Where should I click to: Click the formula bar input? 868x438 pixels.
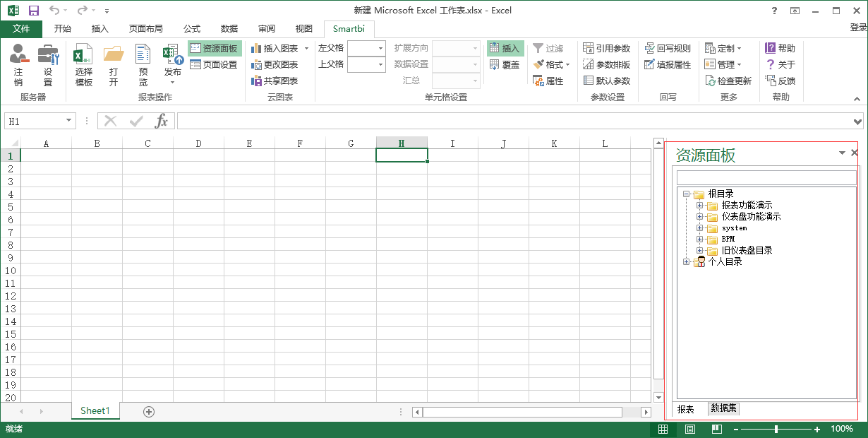click(x=514, y=121)
